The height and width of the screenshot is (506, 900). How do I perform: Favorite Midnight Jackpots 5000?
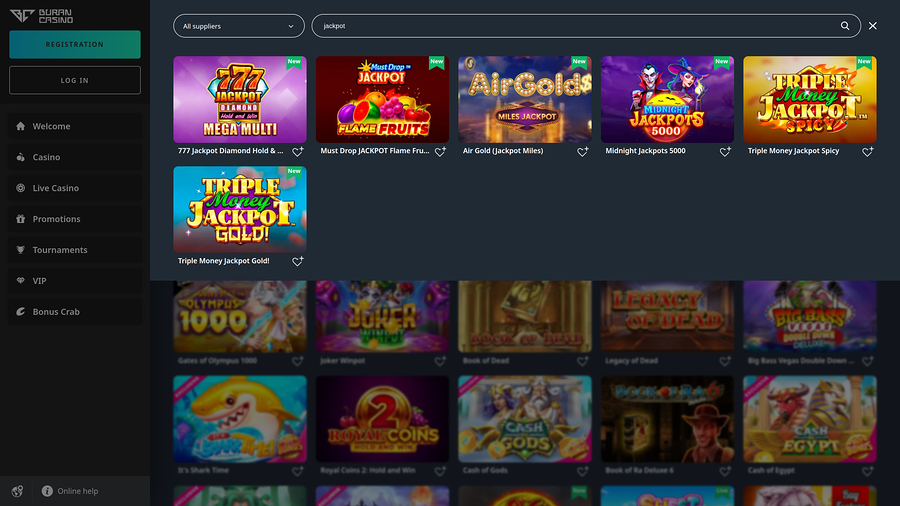[x=725, y=151]
